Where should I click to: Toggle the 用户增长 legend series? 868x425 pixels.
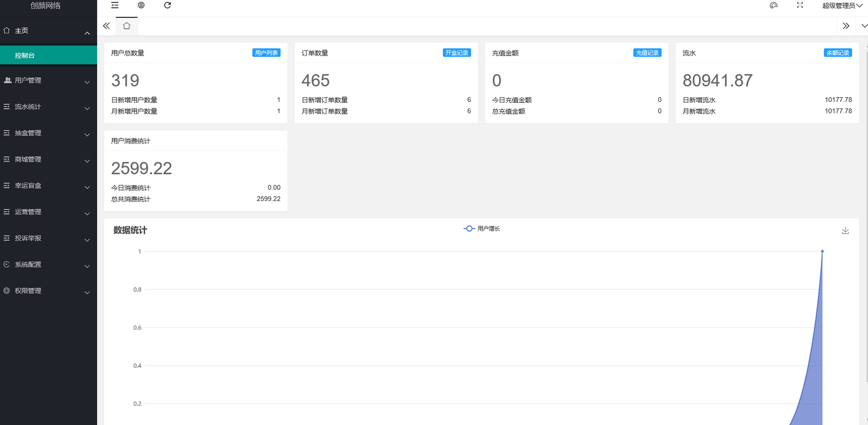pyautogui.click(x=482, y=229)
